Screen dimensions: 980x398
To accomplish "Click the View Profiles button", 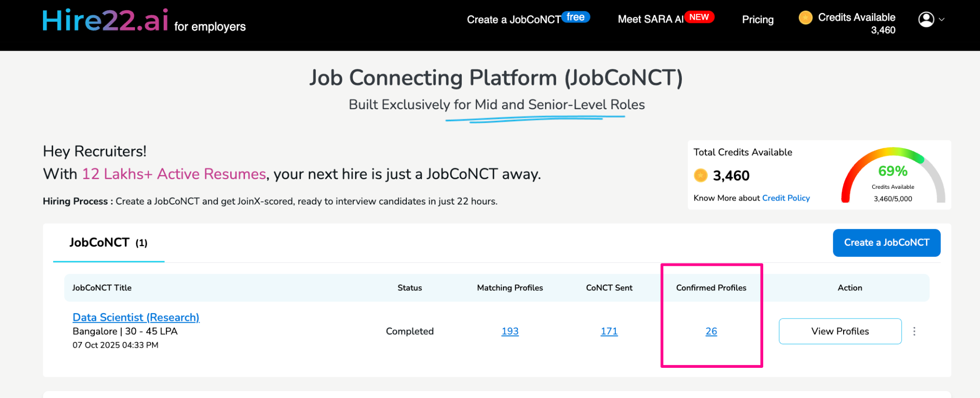I will tap(840, 331).
